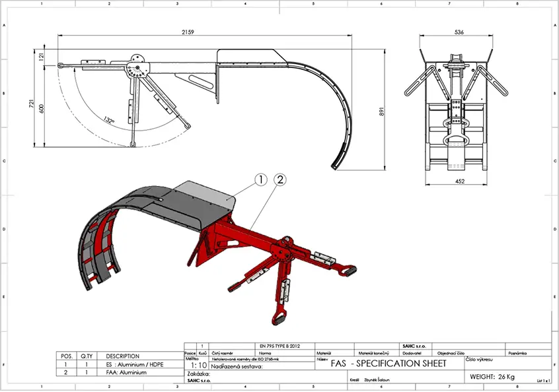Click the 132° angle dimension
The width and height of the screenshot is (559, 392).
tap(110, 120)
